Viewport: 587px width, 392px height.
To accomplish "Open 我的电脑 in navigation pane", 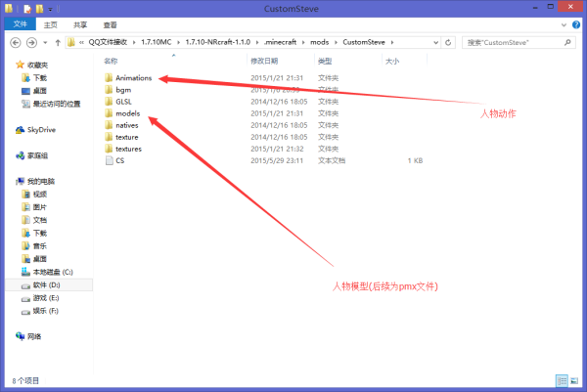I will click(35, 182).
